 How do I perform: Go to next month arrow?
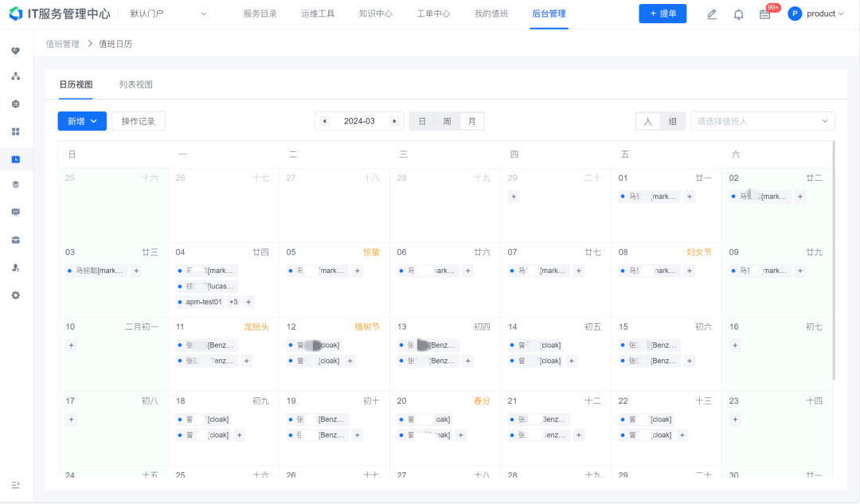pos(394,121)
